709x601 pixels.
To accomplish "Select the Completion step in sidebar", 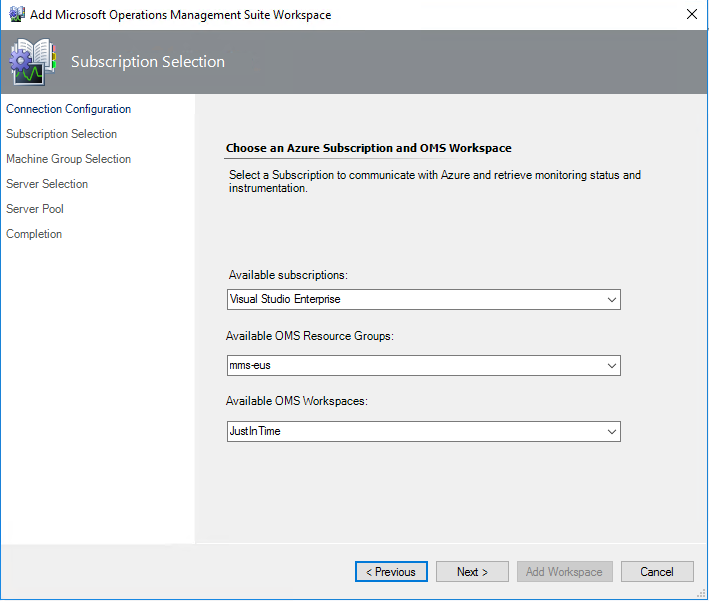I will [34, 234].
